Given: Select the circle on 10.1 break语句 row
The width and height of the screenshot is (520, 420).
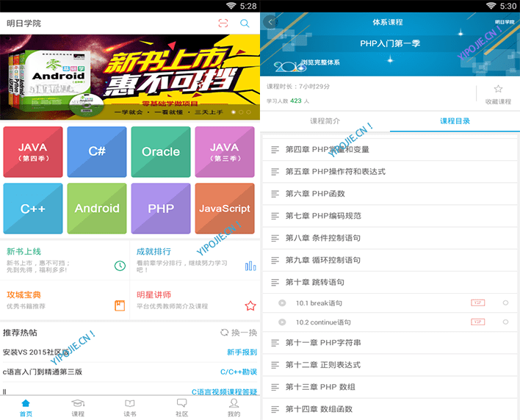Looking at the screenshot, I should (505, 303).
